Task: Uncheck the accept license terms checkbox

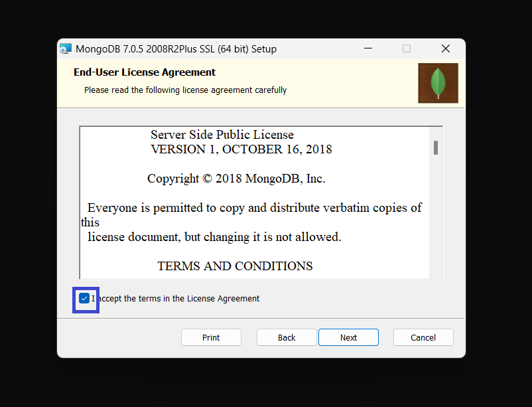Action: 84,298
